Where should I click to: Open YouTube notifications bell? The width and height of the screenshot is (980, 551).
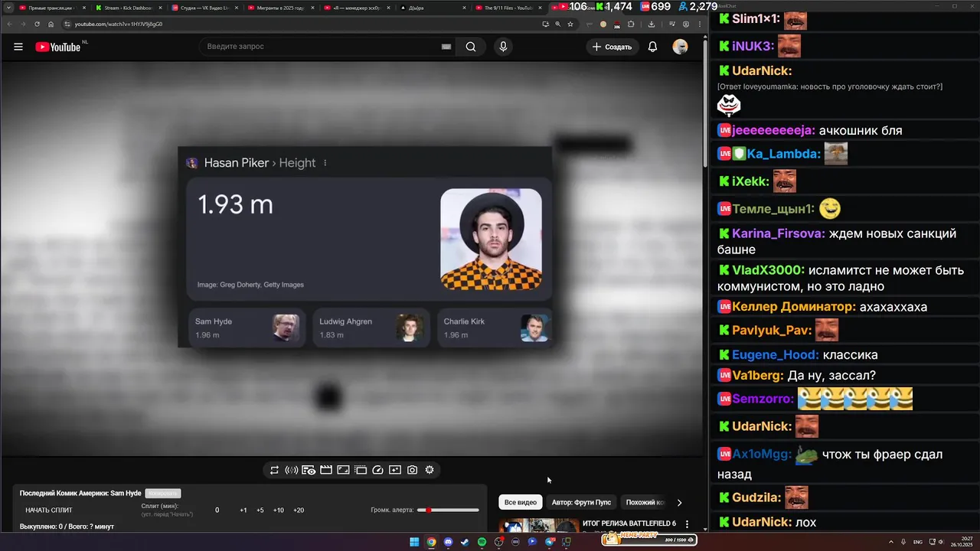tap(652, 47)
